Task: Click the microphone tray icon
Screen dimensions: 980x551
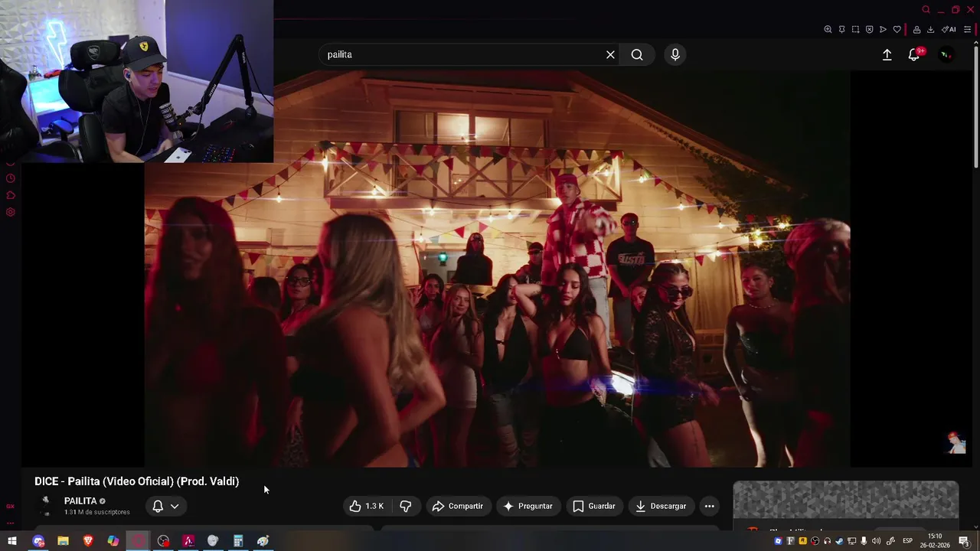Action: 864,541
